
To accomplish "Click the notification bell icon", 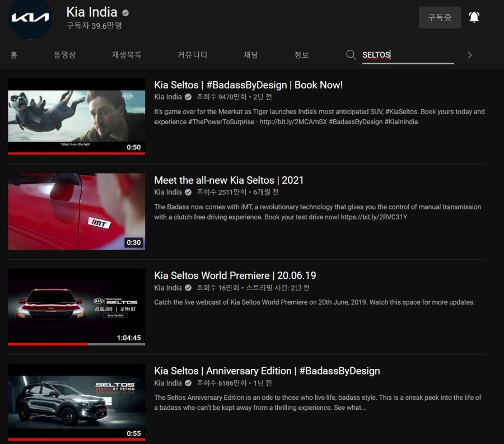I will point(474,17).
